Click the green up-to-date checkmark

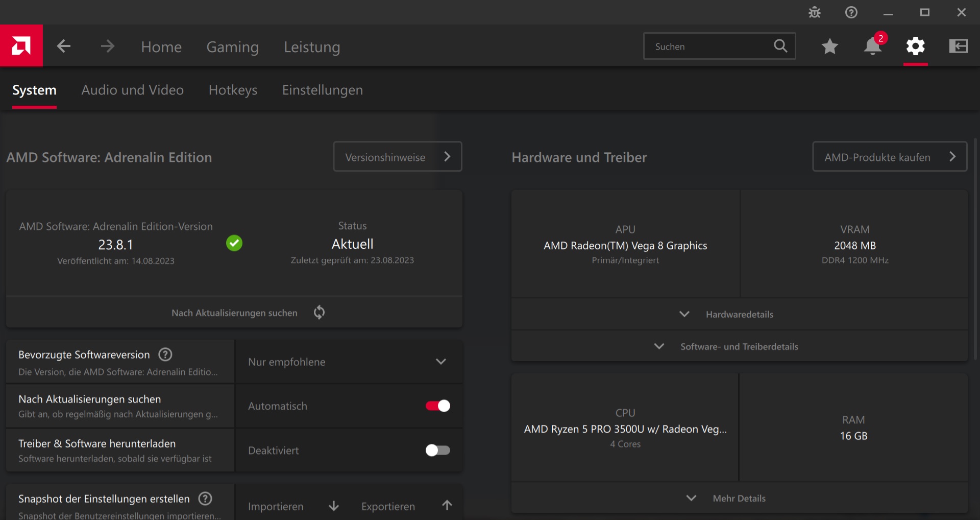pos(234,243)
